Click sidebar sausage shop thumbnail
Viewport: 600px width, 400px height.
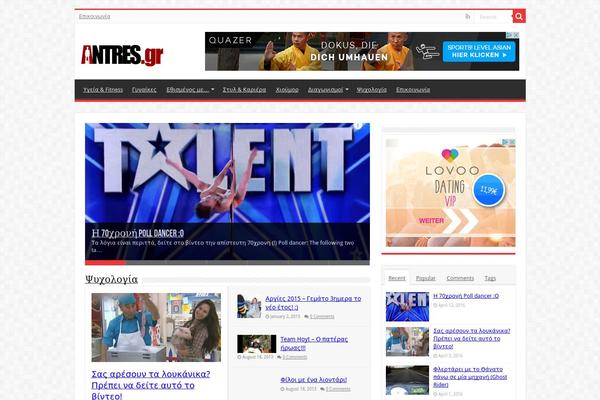pyautogui.click(x=407, y=342)
